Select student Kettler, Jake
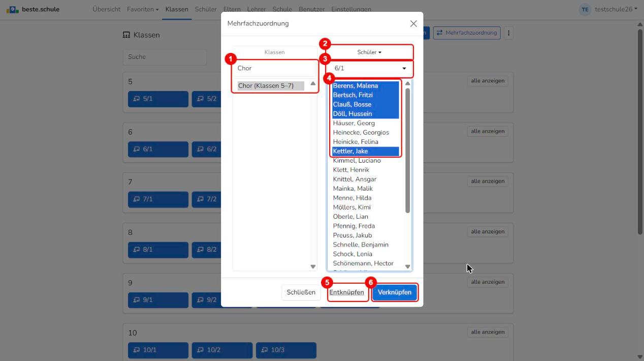 pos(366,151)
